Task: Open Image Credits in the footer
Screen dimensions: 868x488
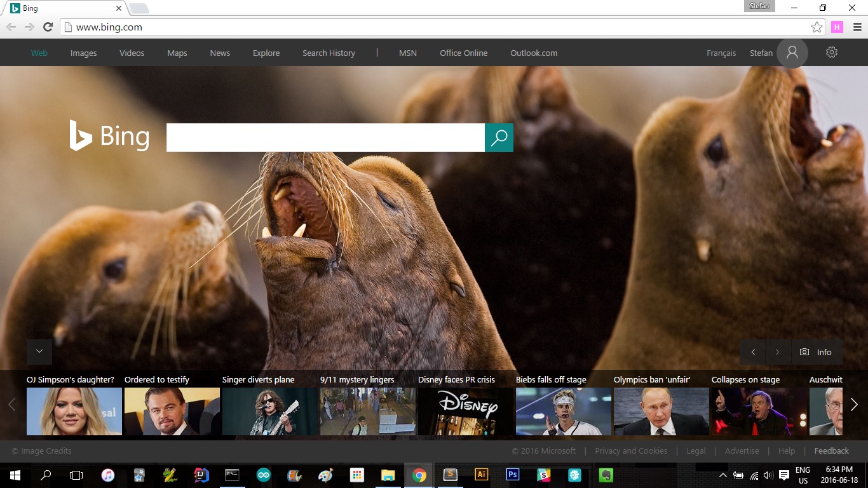Action: pos(41,451)
